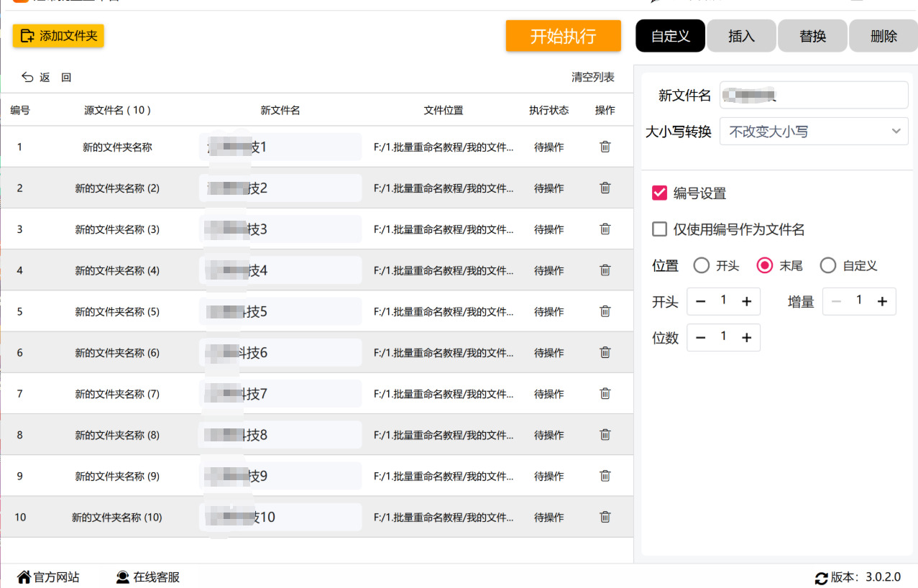
Task: Select the 开头 position radio button
Action: pyautogui.click(x=702, y=266)
